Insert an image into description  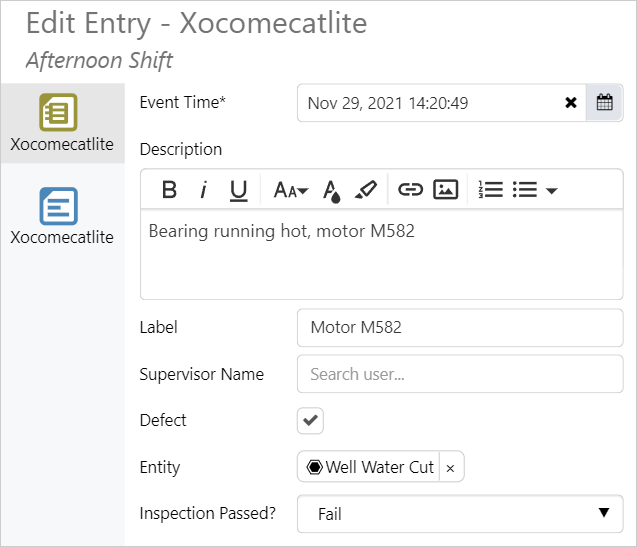click(445, 190)
